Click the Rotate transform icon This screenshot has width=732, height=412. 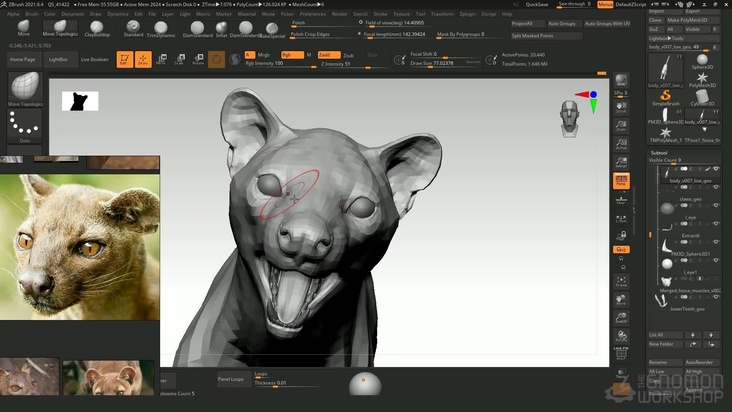[x=198, y=60]
